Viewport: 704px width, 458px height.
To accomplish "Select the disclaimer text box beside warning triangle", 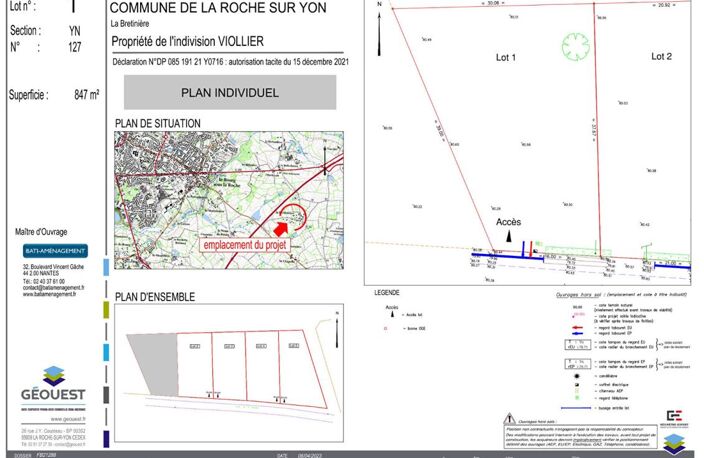I will pos(582,437).
